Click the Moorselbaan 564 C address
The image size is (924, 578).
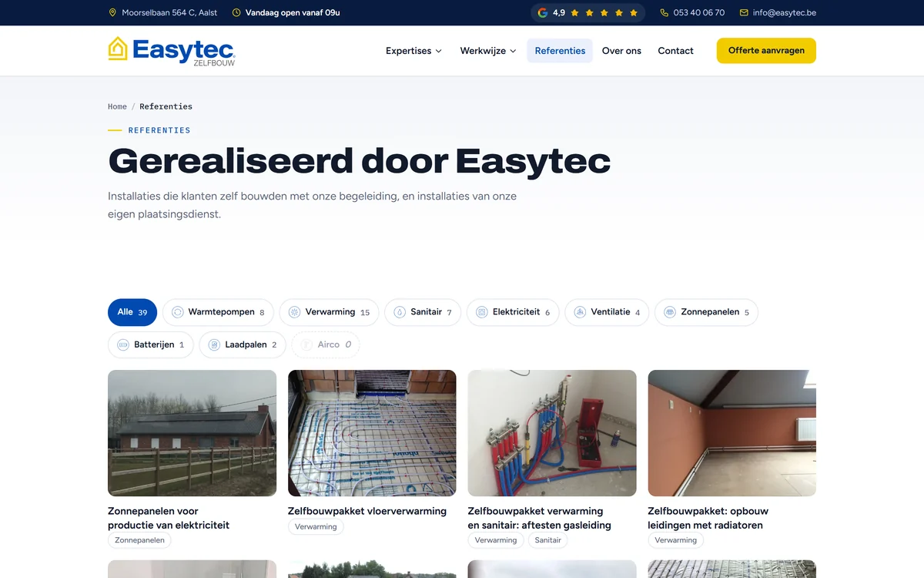169,12
